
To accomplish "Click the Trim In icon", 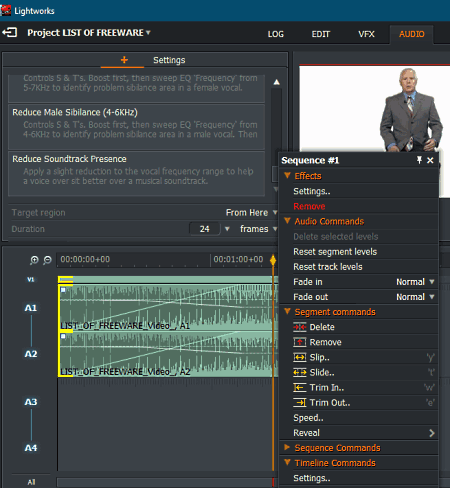I will tap(299, 388).
